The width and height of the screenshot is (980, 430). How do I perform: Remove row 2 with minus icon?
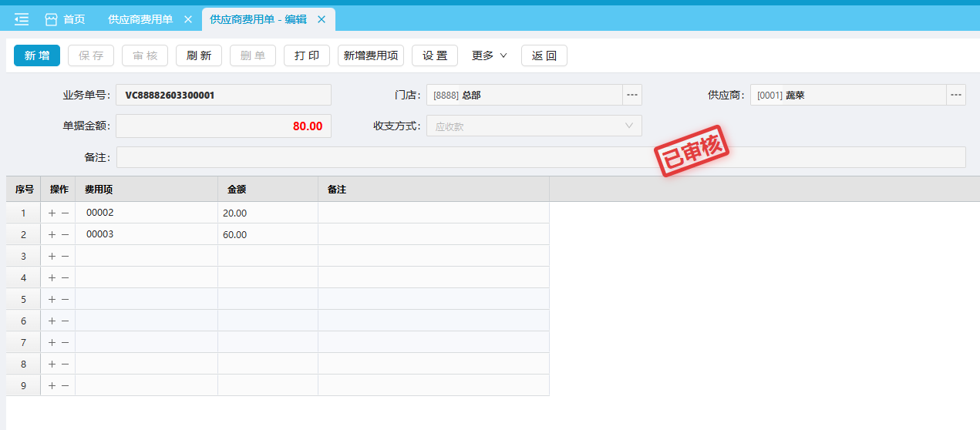pyautogui.click(x=66, y=234)
